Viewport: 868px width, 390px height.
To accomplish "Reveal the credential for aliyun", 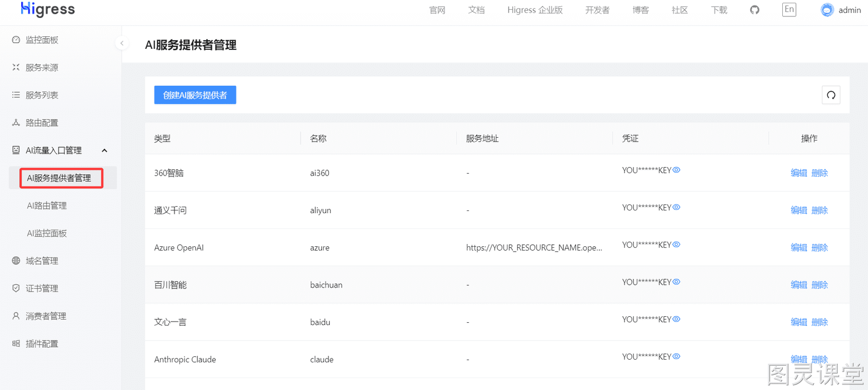I will tap(676, 207).
